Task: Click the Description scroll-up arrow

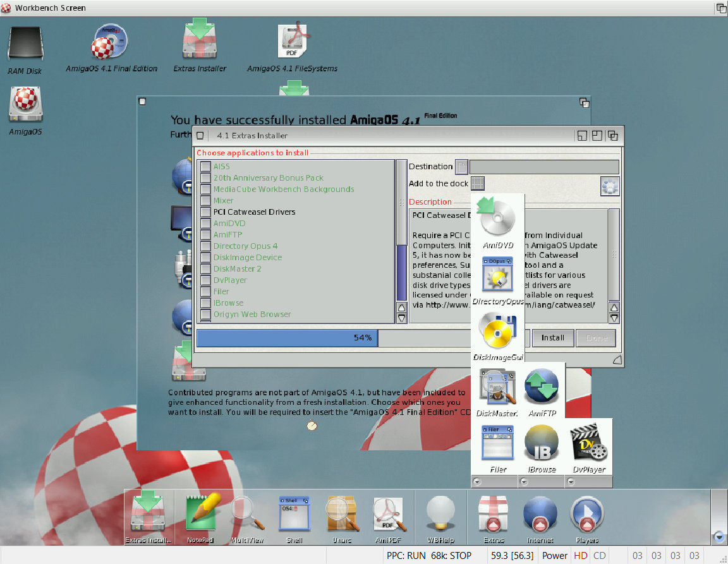Action: click(x=614, y=308)
